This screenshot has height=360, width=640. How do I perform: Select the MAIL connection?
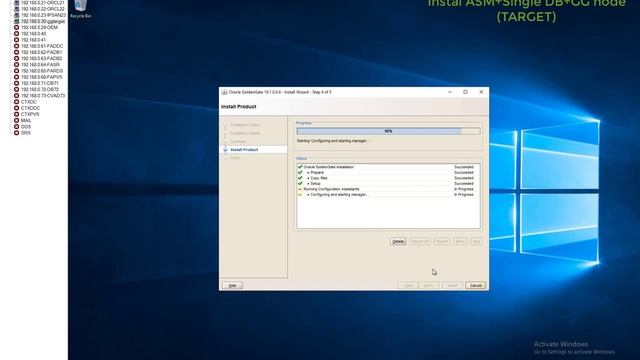26,120
